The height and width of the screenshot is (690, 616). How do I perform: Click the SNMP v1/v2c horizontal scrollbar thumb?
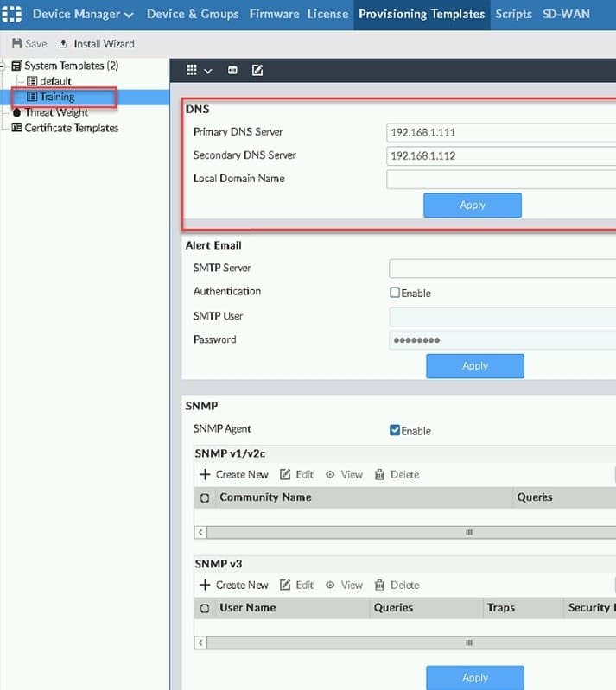[x=468, y=533]
